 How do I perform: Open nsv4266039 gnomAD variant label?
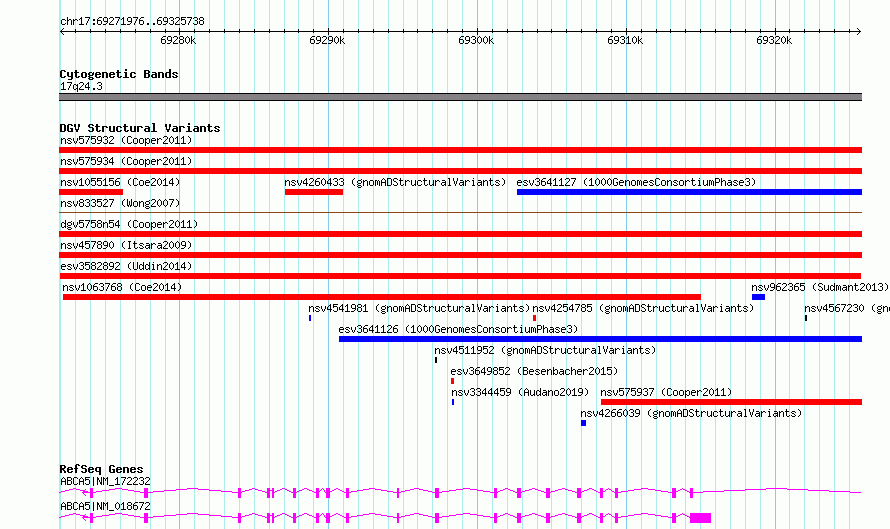691,413
